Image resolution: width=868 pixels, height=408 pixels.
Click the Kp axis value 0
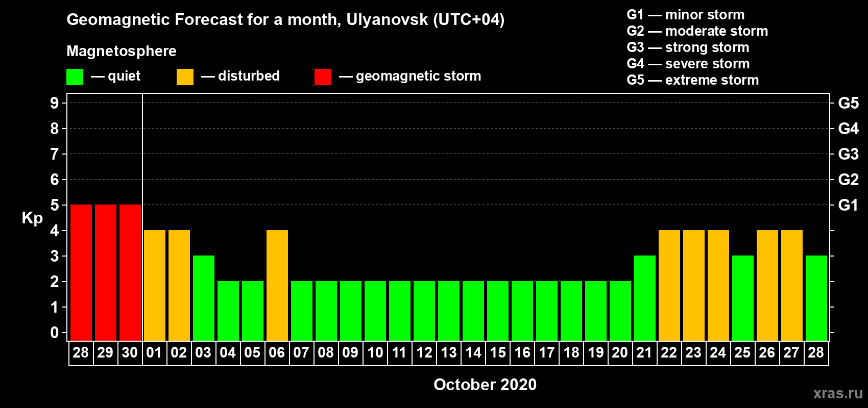click(55, 333)
